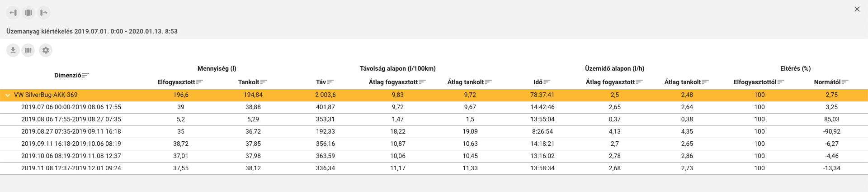This screenshot has width=868, height=192.
Task: Dock panel to the right side
Action: pos(44,13)
